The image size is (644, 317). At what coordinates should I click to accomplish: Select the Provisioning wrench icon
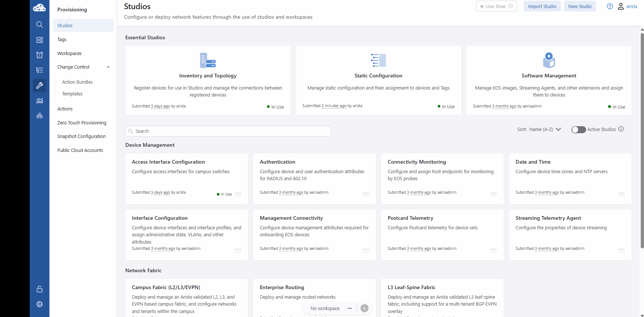[40, 85]
